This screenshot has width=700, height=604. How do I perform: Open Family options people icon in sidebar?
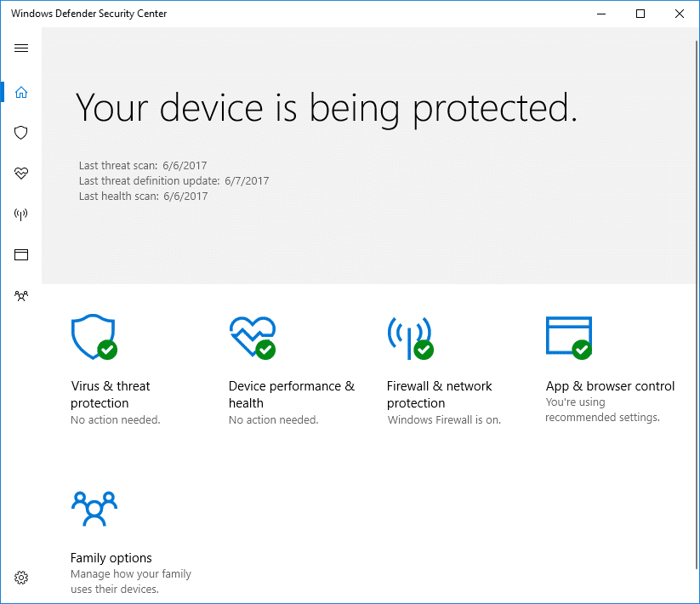21,295
